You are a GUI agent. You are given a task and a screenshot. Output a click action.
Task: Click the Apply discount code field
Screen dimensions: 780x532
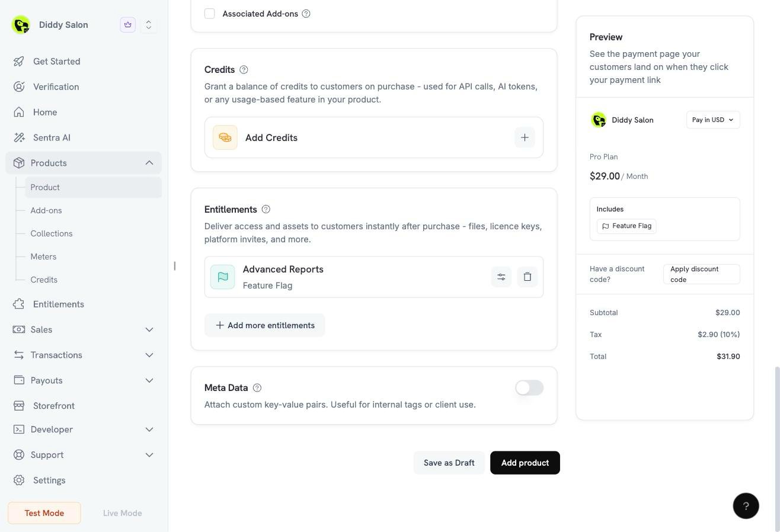pos(702,274)
